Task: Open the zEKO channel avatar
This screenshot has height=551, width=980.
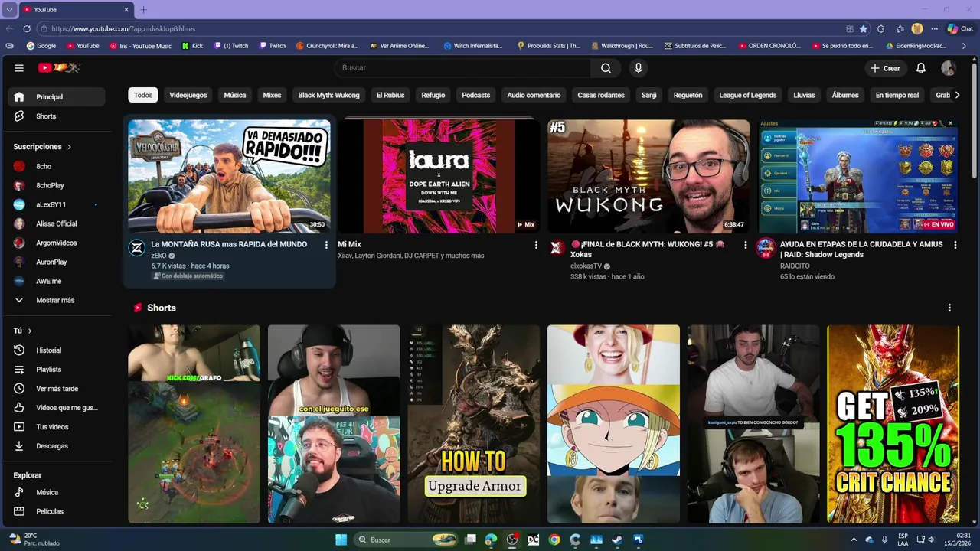Action: click(x=137, y=248)
